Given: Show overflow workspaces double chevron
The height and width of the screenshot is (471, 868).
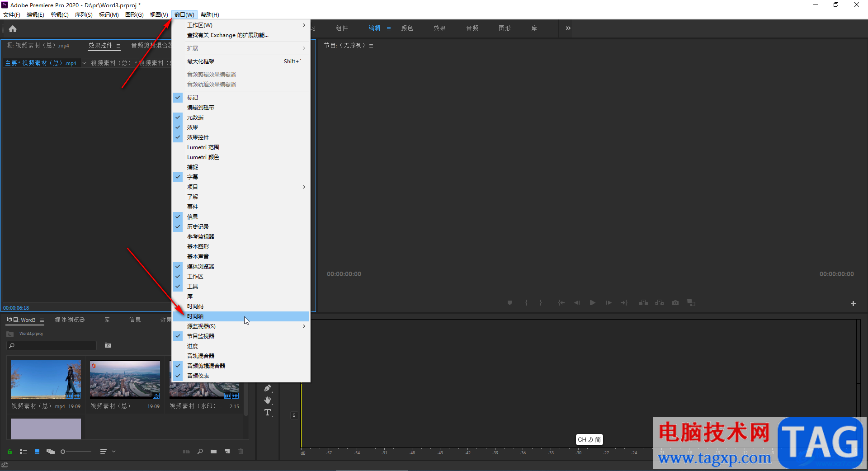Looking at the screenshot, I should click(568, 28).
